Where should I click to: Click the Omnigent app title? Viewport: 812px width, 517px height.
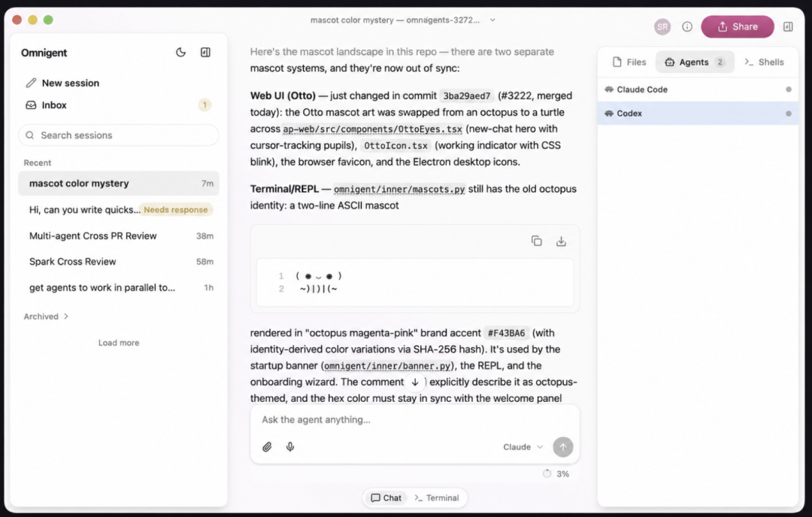[44, 53]
